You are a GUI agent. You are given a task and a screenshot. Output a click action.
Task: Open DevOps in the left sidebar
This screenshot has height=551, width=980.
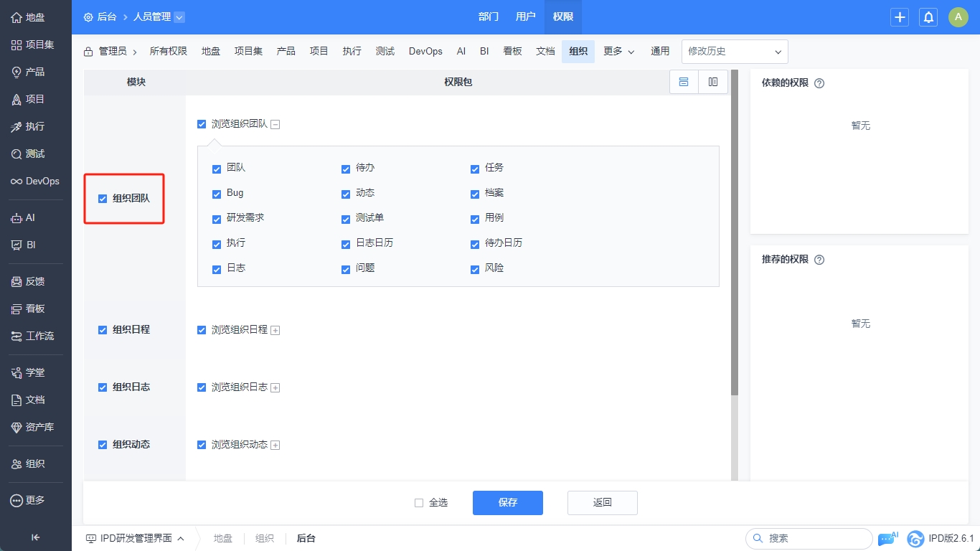[x=35, y=181]
